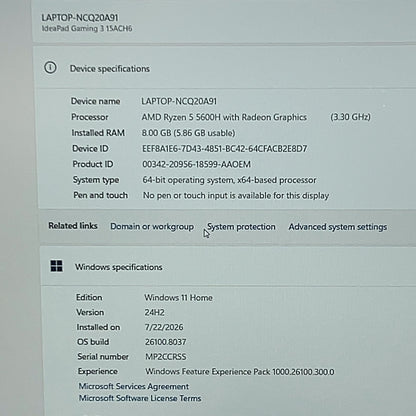This screenshot has width=416, height=416.
Task: Click the IdeaPad Gaming 3 15ACH6 model text
Action: point(87,29)
